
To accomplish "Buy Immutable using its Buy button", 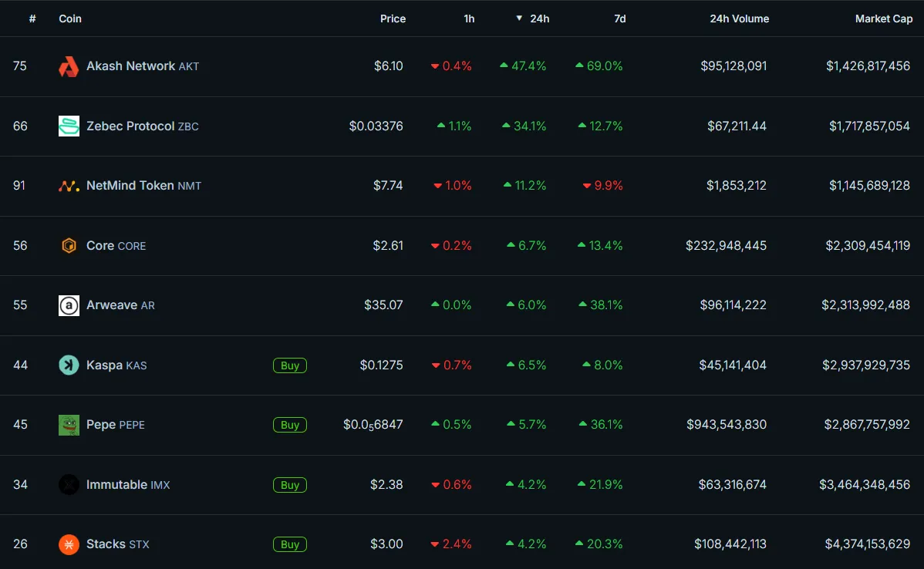I will pyautogui.click(x=289, y=485).
